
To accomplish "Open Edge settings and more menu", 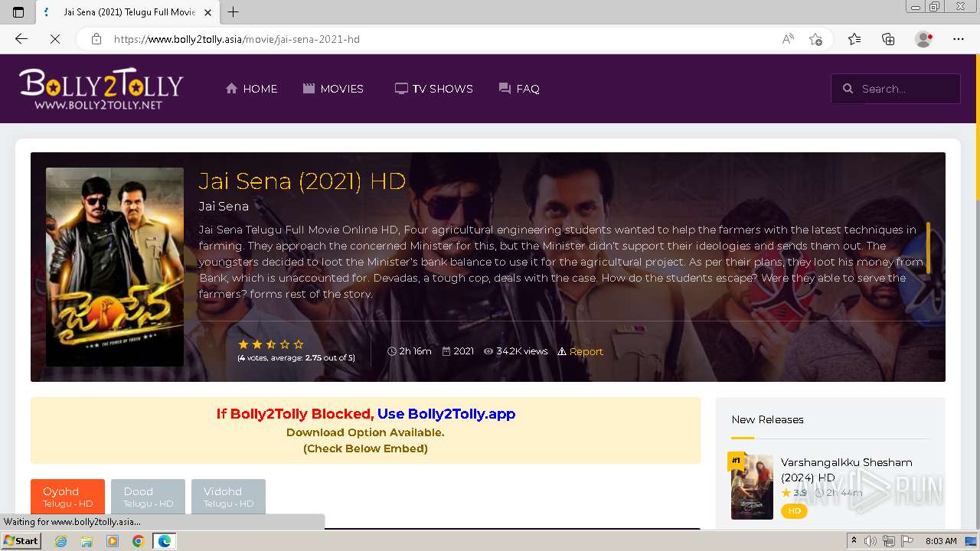I will tap(959, 39).
